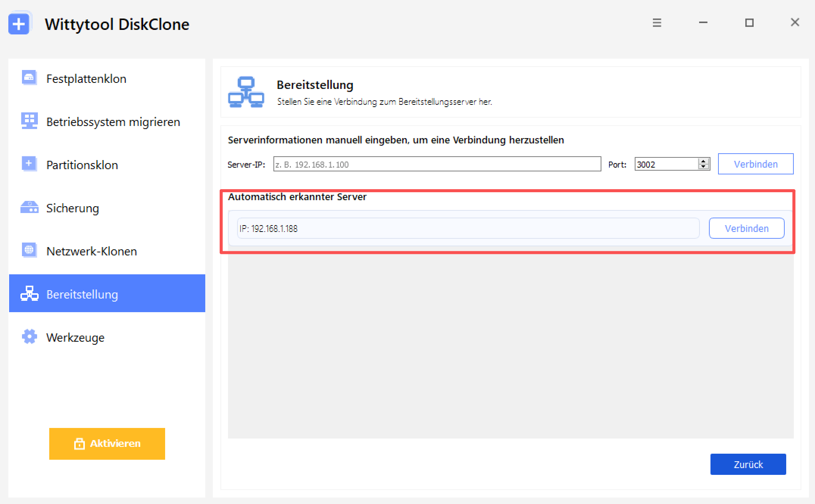Decrease port with the down arrow
The image size is (815, 504).
[x=704, y=167]
